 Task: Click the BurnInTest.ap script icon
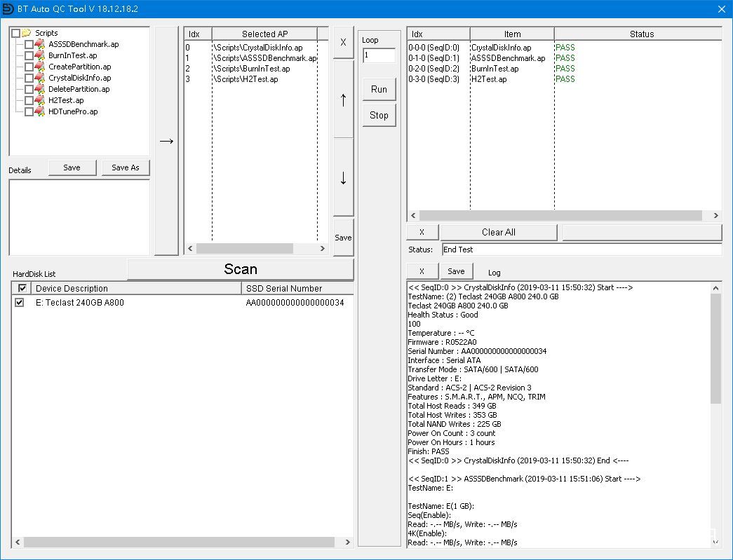click(40, 55)
